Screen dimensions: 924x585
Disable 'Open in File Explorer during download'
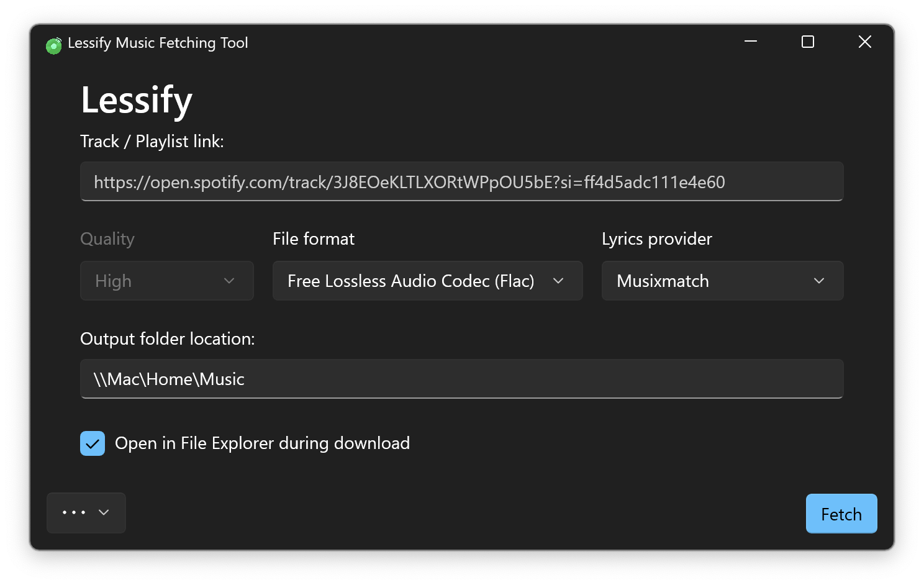click(x=92, y=443)
